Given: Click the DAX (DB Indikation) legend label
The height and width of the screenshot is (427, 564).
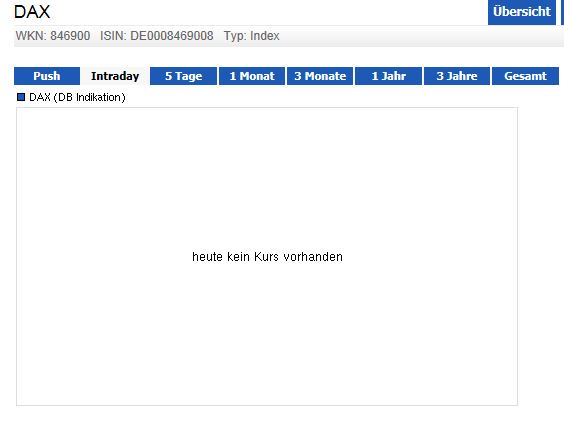Looking at the screenshot, I should [77, 97].
